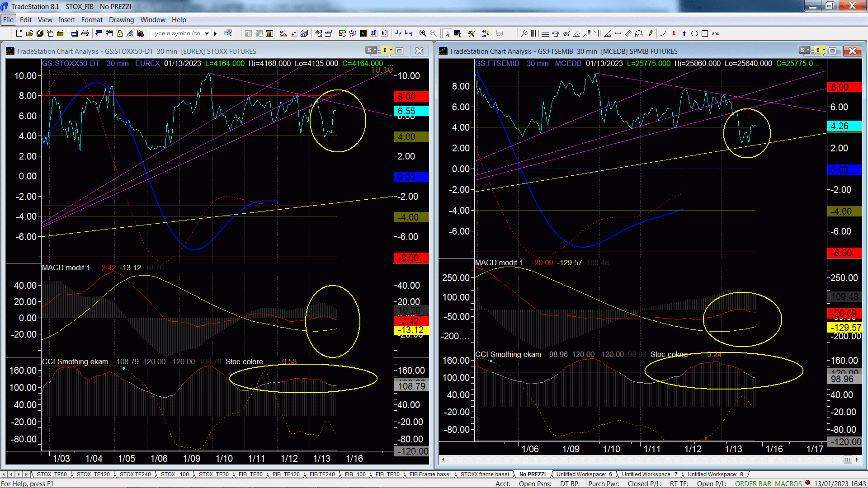Image resolution: width=868 pixels, height=488 pixels.
Task: Click the go arrow next to symbol box
Action: [x=216, y=33]
